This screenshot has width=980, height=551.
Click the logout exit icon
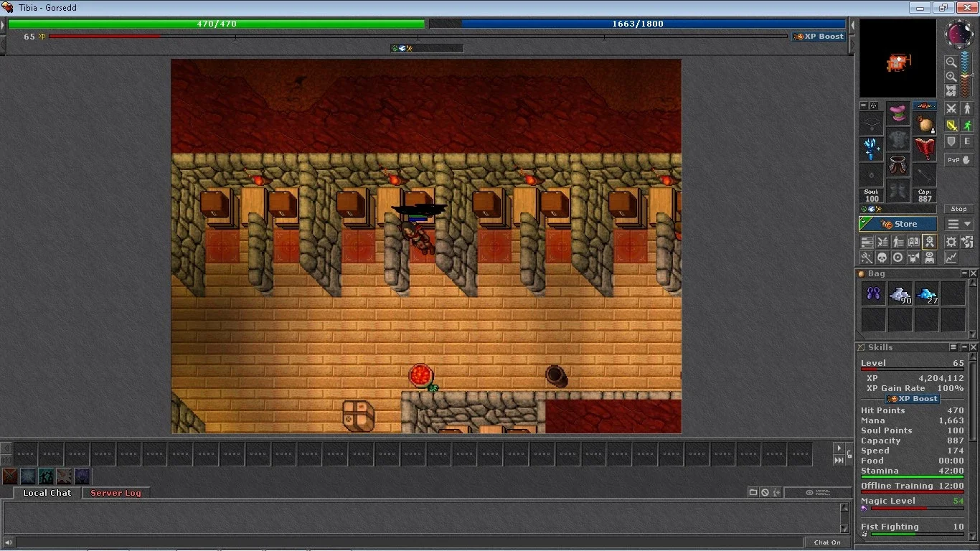tap(967, 242)
